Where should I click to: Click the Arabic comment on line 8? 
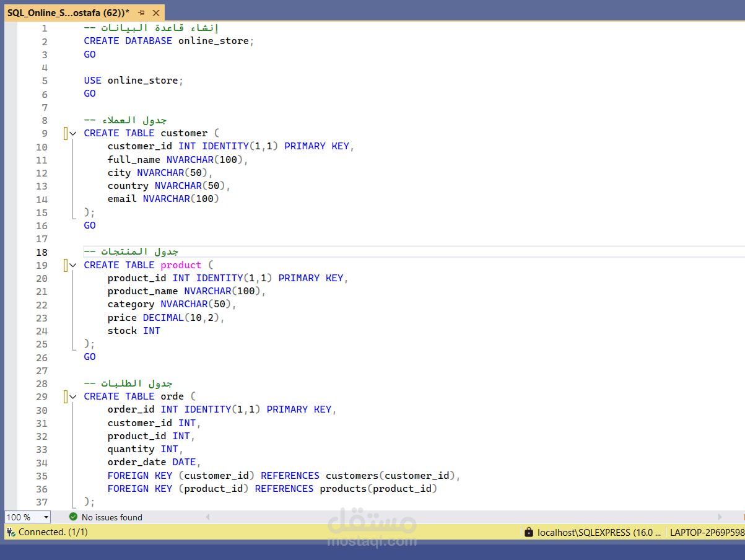tap(125, 120)
